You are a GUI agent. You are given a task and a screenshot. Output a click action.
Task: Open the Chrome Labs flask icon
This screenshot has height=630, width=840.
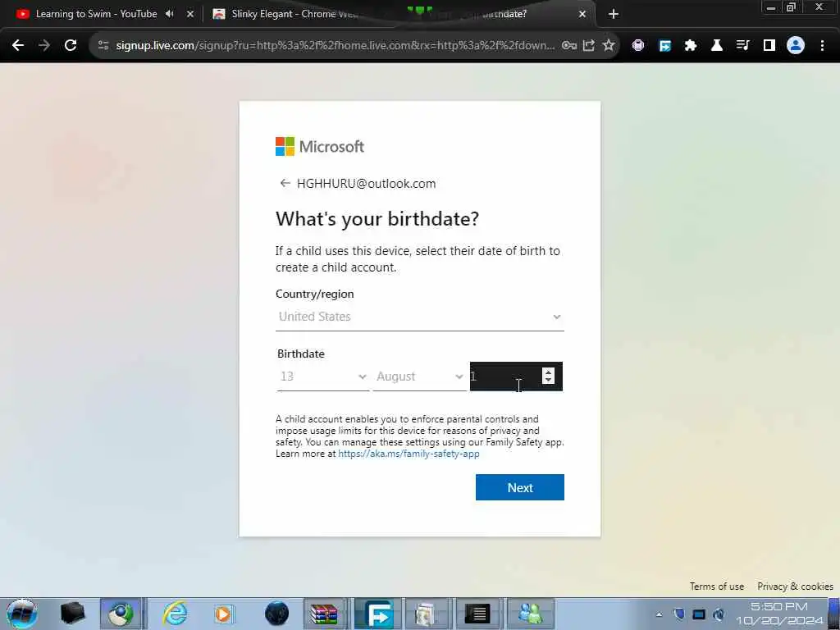tap(717, 46)
